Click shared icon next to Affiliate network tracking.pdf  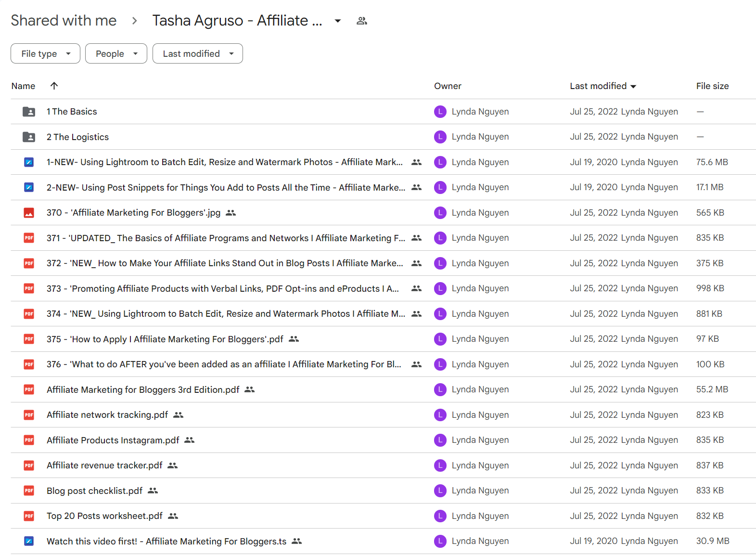pyautogui.click(x=179, y=415)
